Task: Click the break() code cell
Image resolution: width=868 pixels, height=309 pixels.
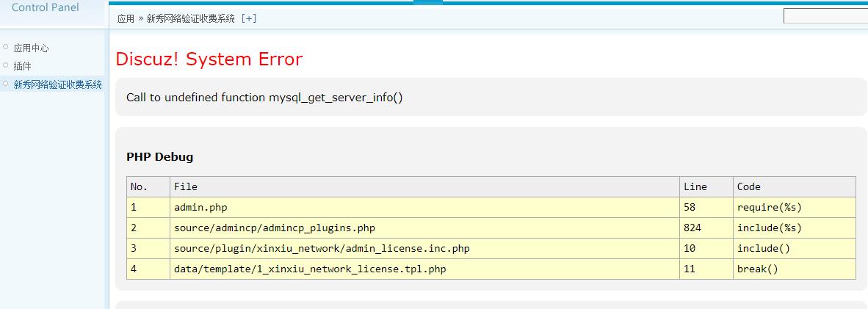Action: tap(795, 269)
